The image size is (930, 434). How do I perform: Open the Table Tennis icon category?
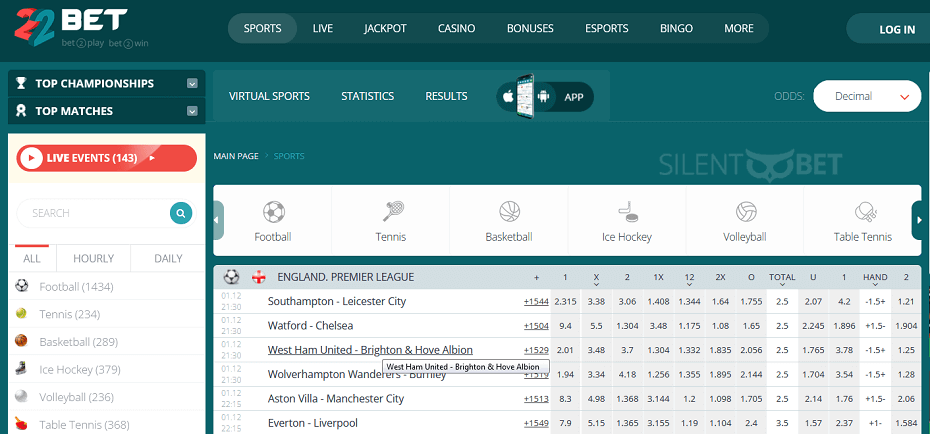point(866,212)
